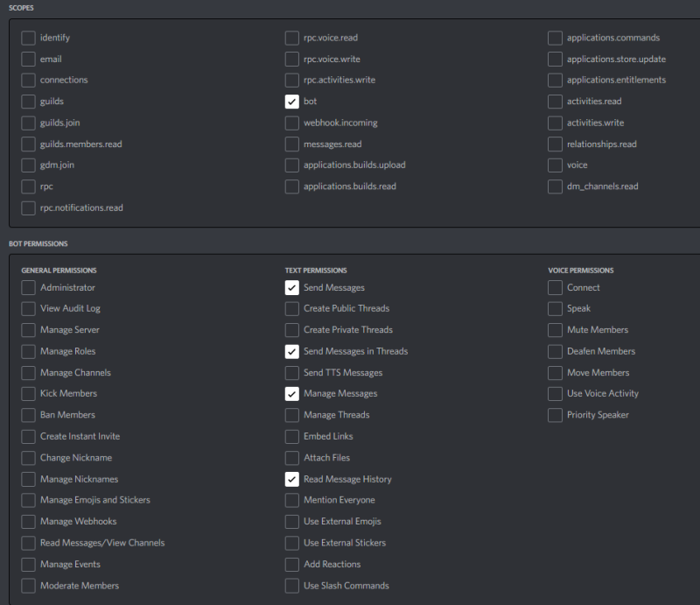Check the rpc.voice.read scope
This screenshot has width=700, height=605.
click(x=291, y=38)
